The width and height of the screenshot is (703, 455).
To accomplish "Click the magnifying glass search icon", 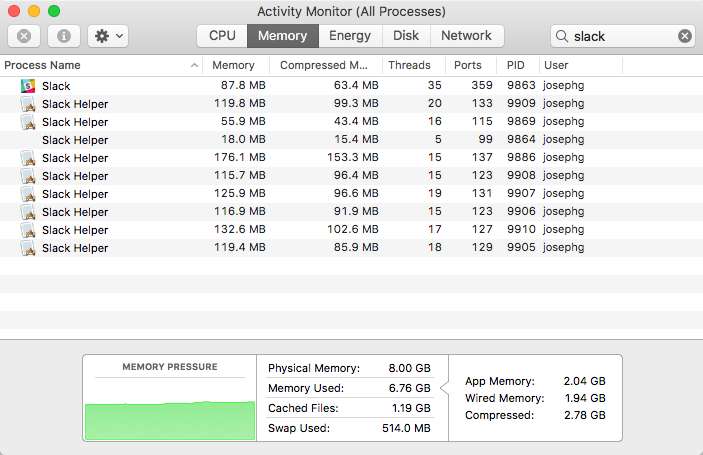I will [563, 36].
